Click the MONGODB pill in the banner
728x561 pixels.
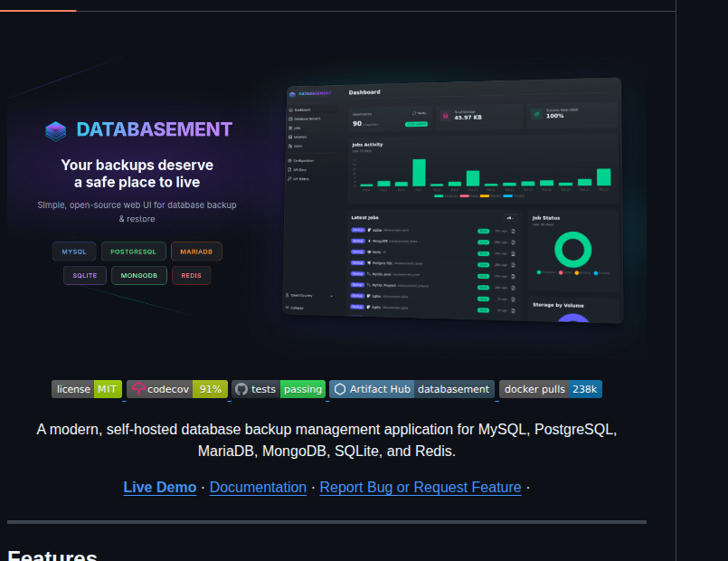tap(139, 275)
